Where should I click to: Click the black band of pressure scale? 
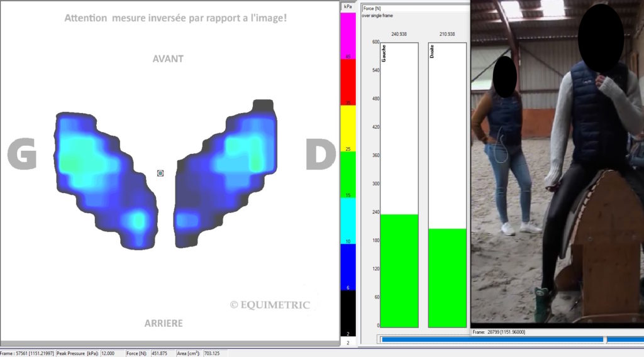pyautogui.click(x=348, y=312)
